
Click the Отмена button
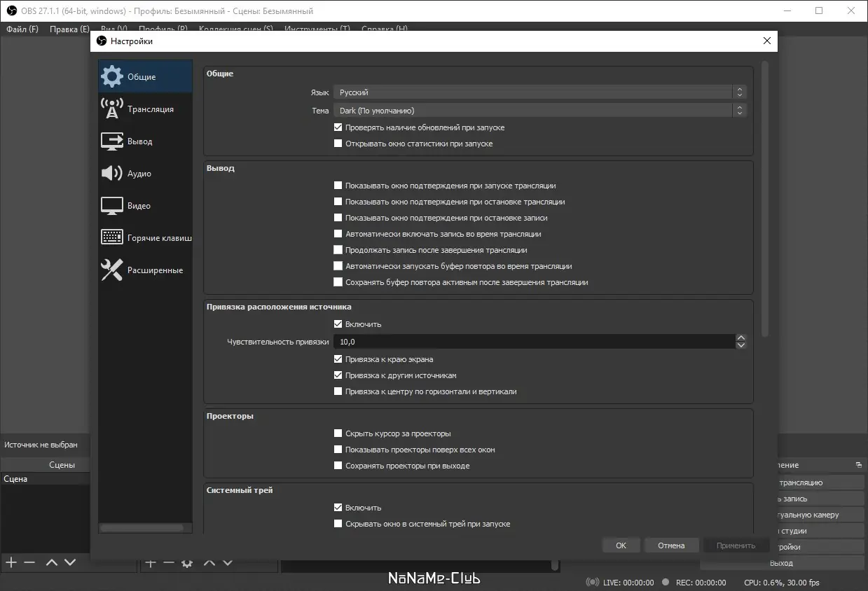pos(671,545)
